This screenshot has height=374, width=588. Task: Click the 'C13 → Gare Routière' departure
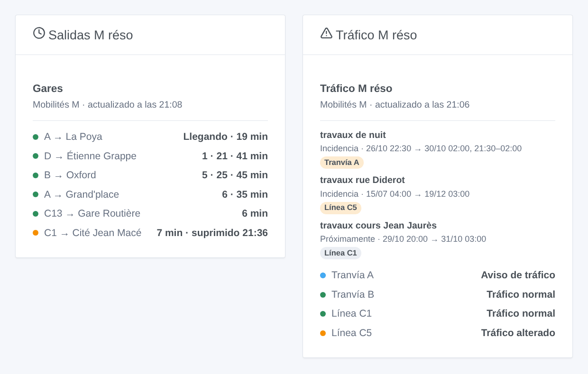point(92,214)
